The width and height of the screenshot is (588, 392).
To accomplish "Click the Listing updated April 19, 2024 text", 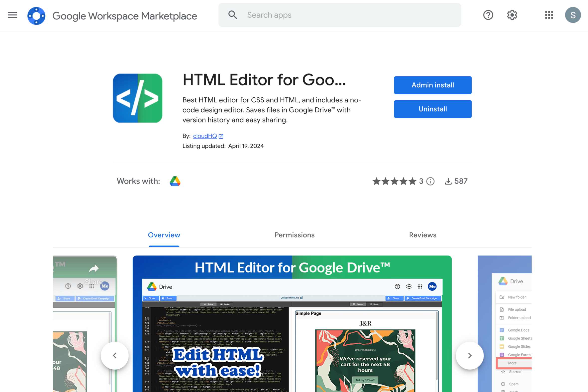I will click(223, 146).
